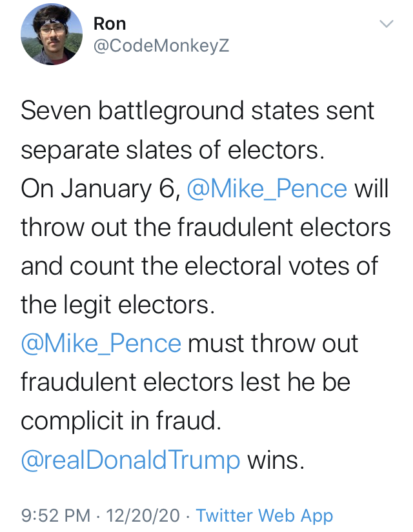413x532 pixels.
Task: Click the 12/20/20 date
Action: click(143, 515)
